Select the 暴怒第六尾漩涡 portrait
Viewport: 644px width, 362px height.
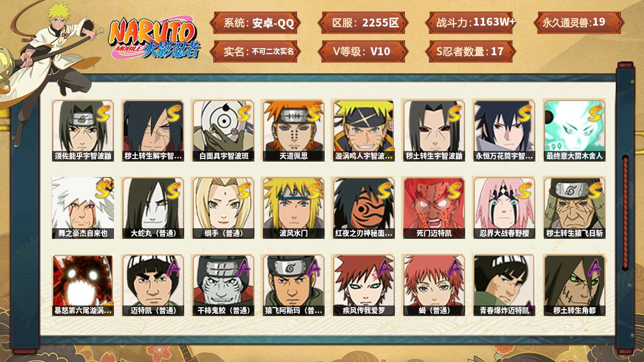pyautogui.click(x=83, y=285)
